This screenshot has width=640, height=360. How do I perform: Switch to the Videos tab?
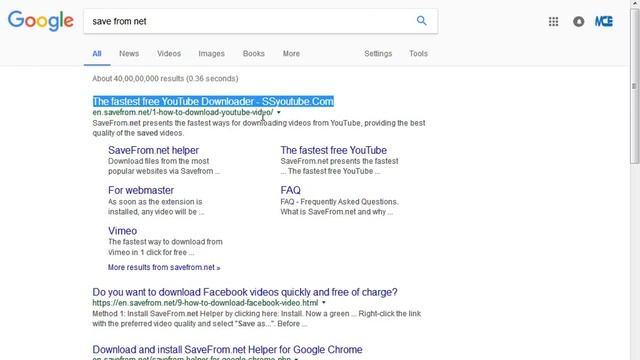(x=169, y=53)
